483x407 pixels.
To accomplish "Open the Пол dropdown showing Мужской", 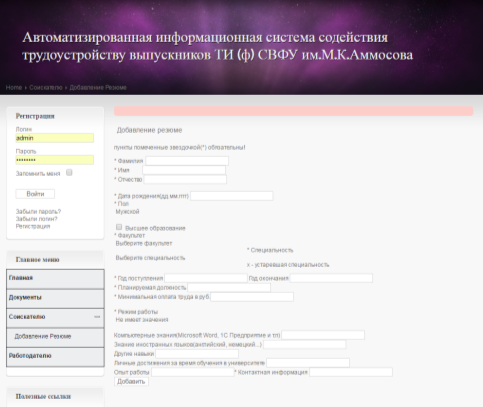I will pos(127,212).
